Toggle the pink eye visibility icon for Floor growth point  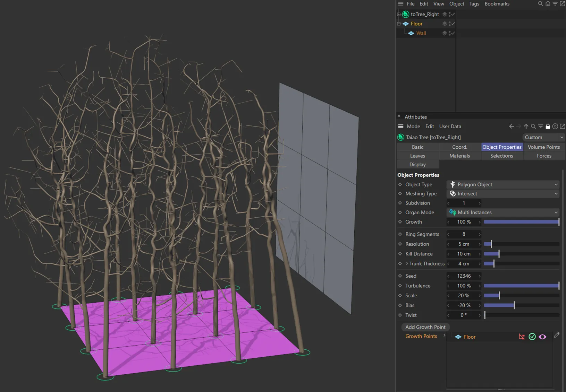click(542, 337)
